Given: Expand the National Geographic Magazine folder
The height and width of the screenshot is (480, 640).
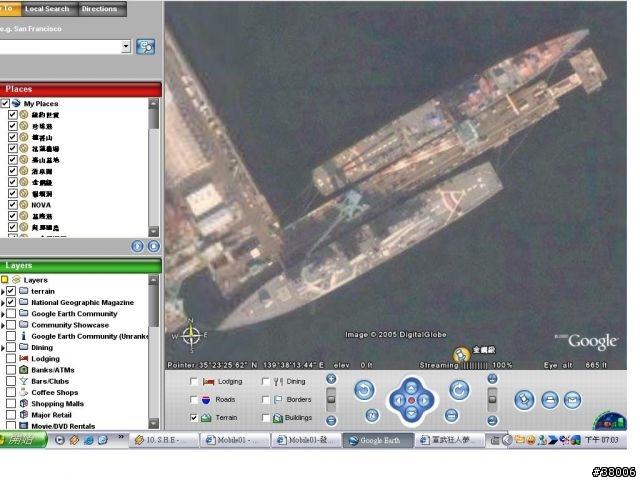Looking at the screenshot, I should [x=3, y=303].
